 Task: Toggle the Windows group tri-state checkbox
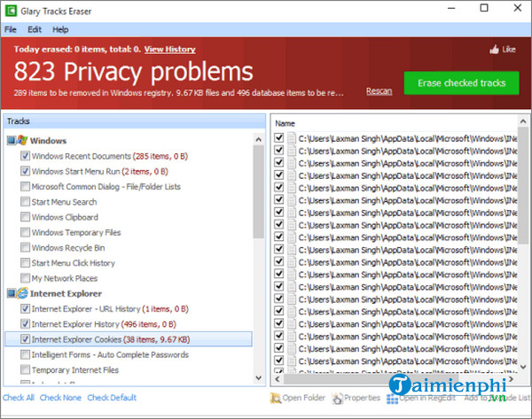tap(10, 140)
